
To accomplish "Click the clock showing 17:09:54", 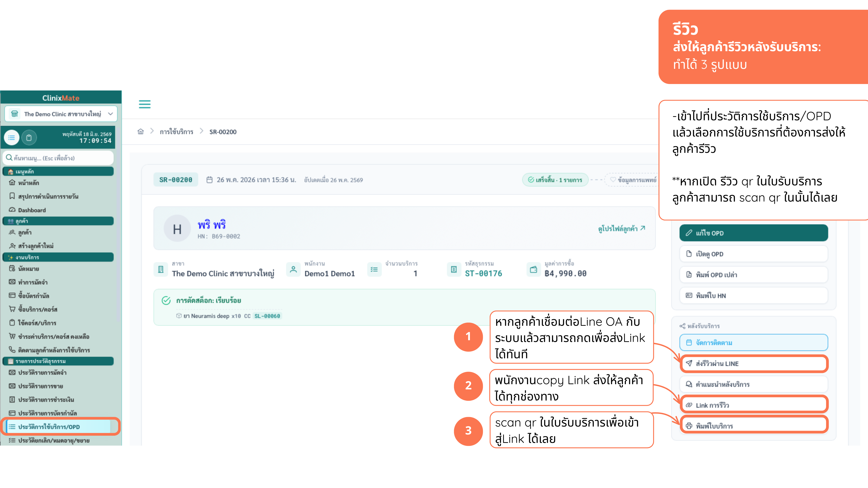I will [x=95, y=141].
